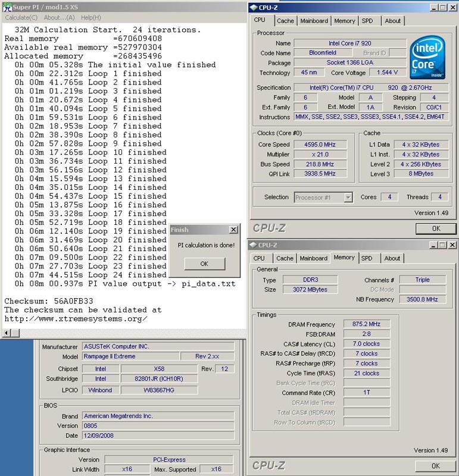Click the Level 3 cache value 8 MBytes

(x=421, y=174)
